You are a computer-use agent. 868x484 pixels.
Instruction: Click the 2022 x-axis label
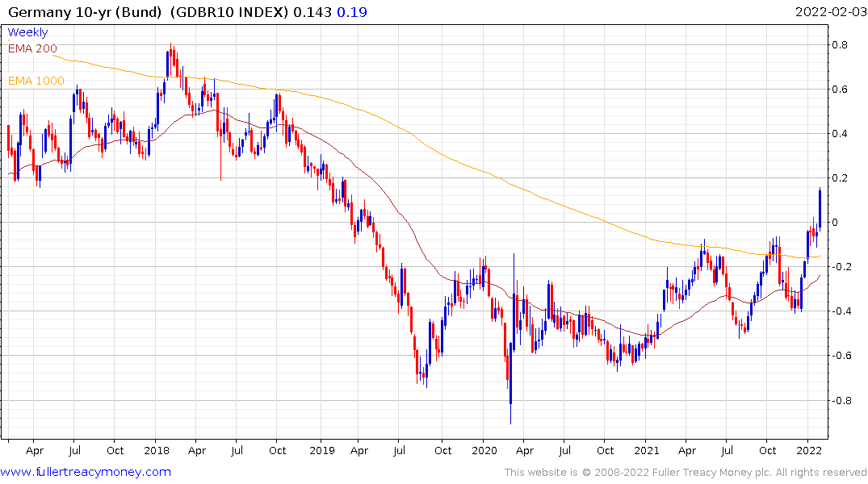click(x=809, y=451)
